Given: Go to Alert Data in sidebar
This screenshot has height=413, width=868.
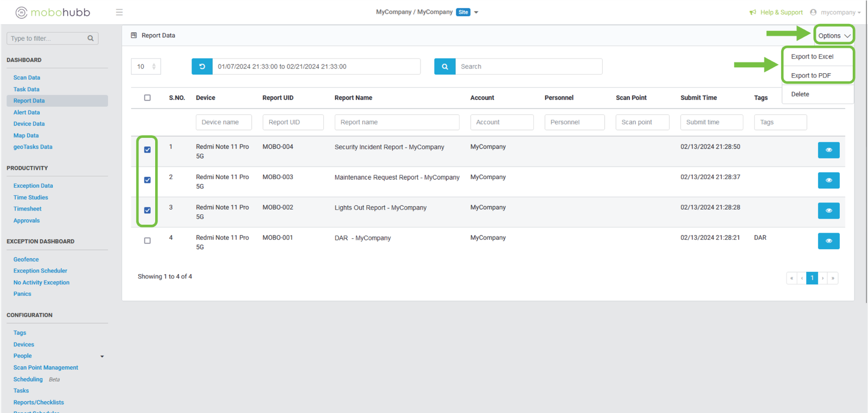Looking at the screenshot, I should [x=27, y=112].
